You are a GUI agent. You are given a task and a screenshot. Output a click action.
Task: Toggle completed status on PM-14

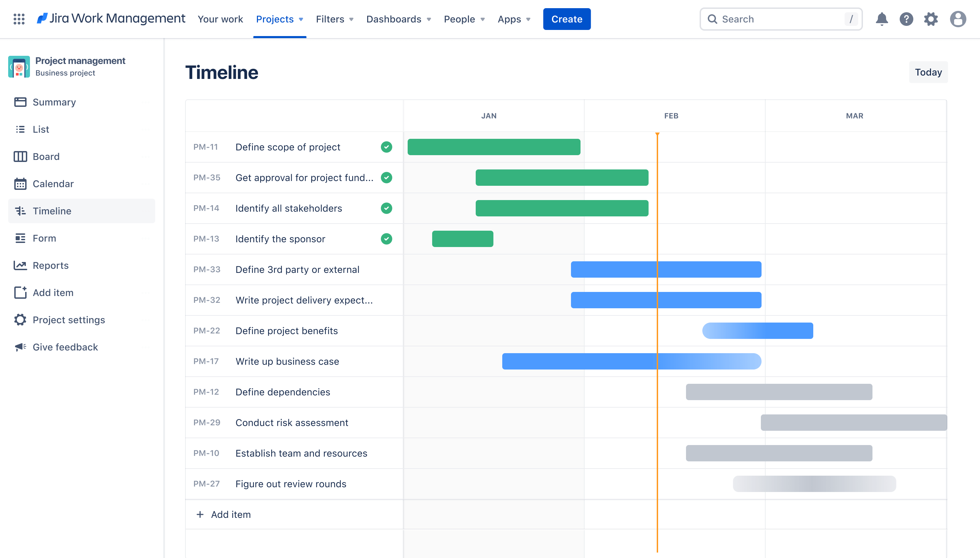pos(386,208)
